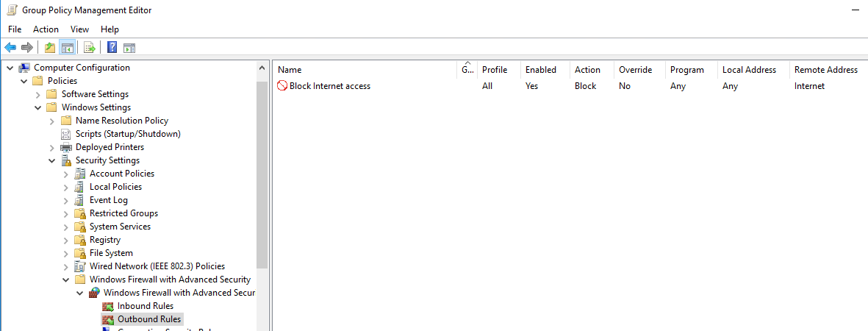Viewport: 868px width, 331px height.
Task: Open the File menu
Action: pyautogui.click(x=15, y=29)
